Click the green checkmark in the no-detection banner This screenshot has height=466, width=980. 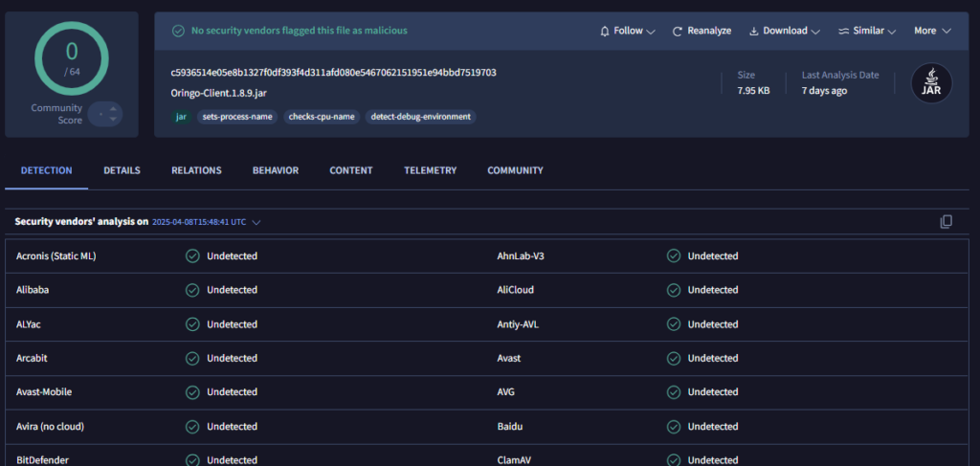[178, 31]
